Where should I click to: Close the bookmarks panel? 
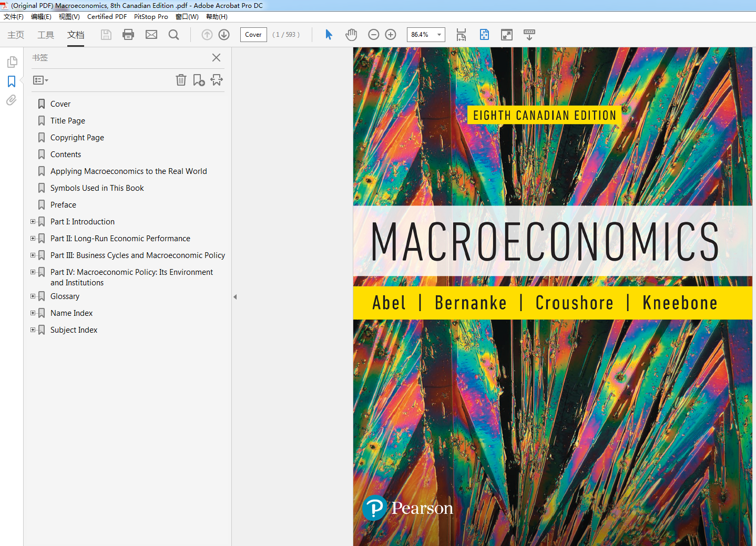tap(216, 58)
